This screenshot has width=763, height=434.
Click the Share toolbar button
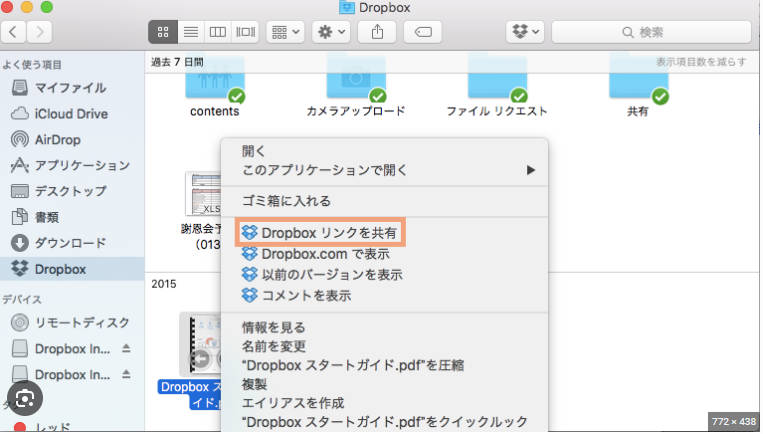pos(377,32)
